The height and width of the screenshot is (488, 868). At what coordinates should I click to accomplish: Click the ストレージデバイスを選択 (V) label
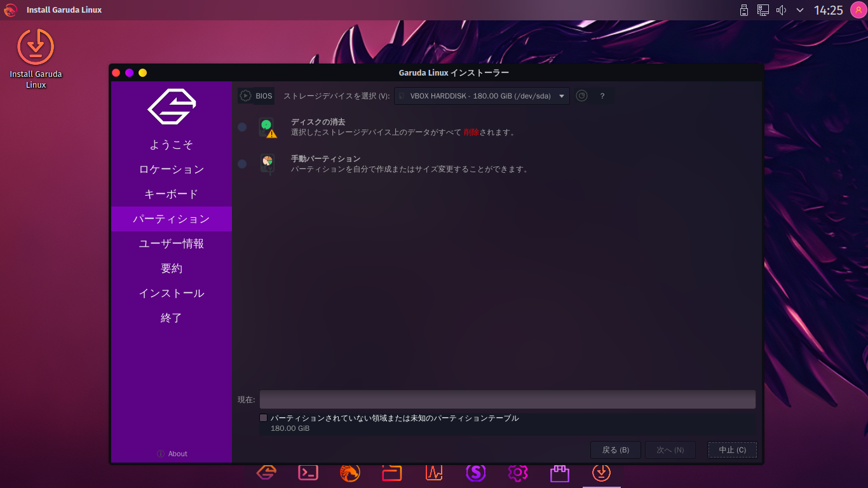tap(337, 96)
